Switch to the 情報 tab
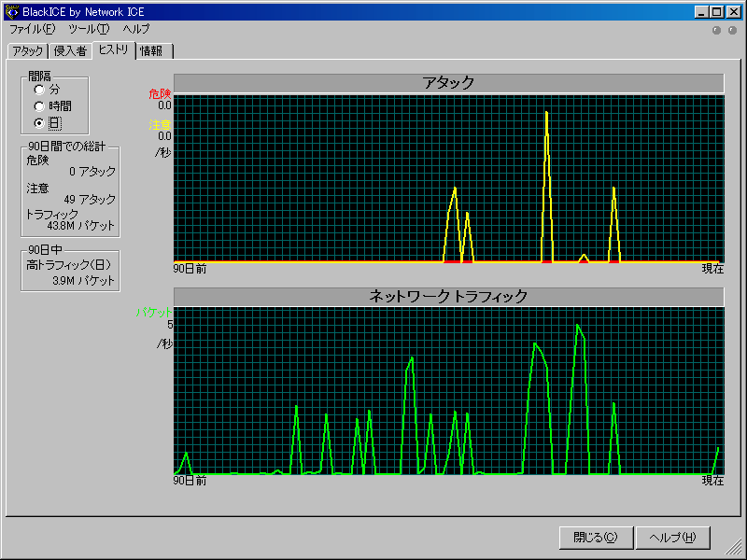This screenshot has width=747, height=560. (x=153, y=51)
